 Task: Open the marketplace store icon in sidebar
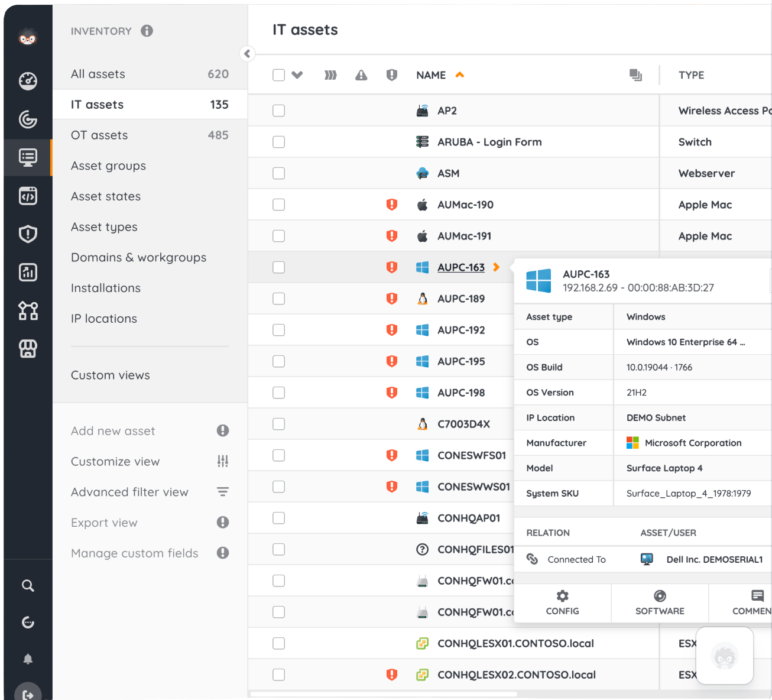[28, 349]
